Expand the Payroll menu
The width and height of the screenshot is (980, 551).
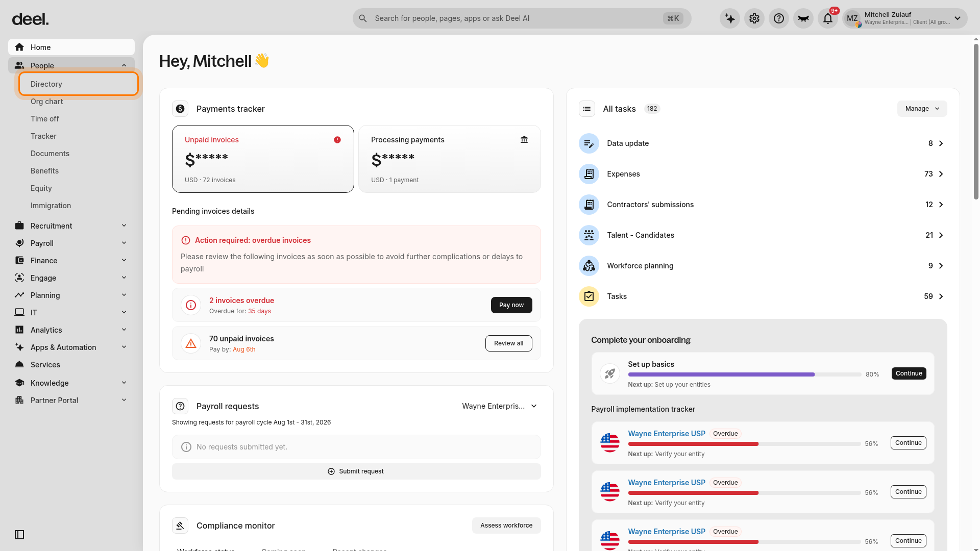pos(124,243)
